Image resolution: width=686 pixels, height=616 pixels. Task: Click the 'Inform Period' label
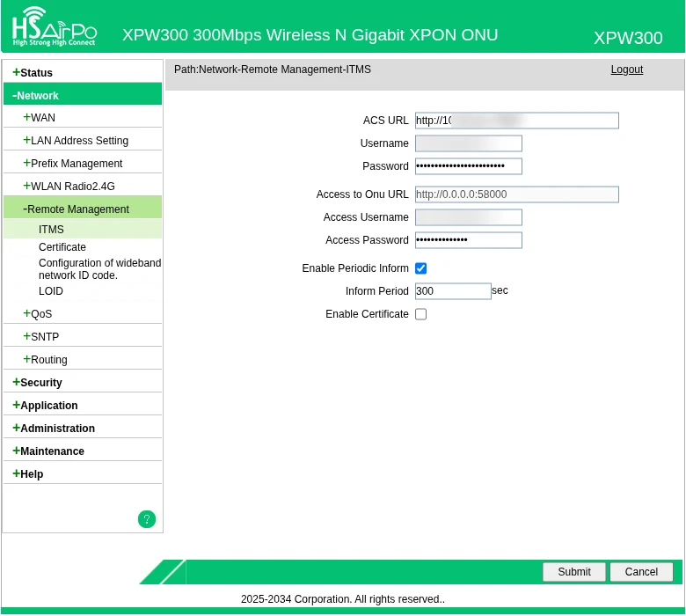[x=376, y=291]
